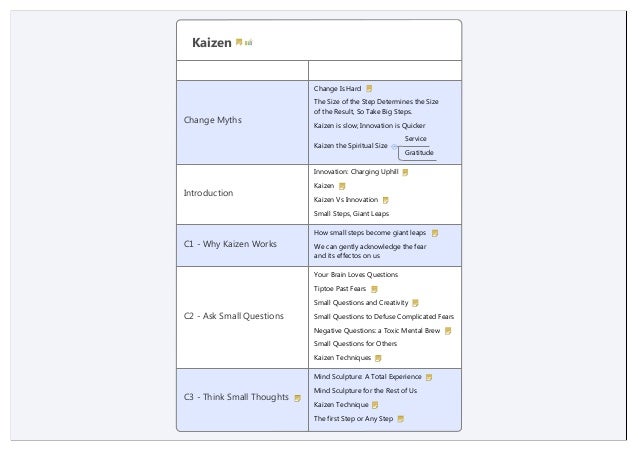Select the Introduction topic cell
The height and width of the screenshot is (452, 638).
click(x=243, y=194)
